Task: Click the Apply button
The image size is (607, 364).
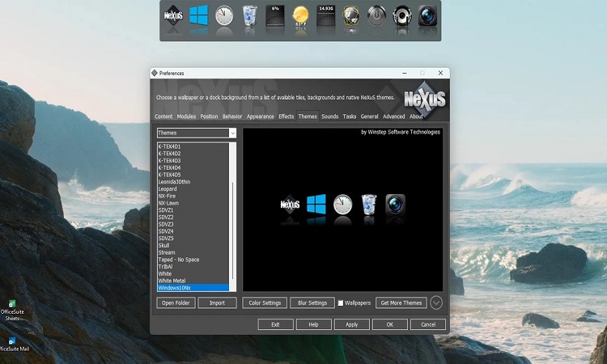Action: coord(352,324)
